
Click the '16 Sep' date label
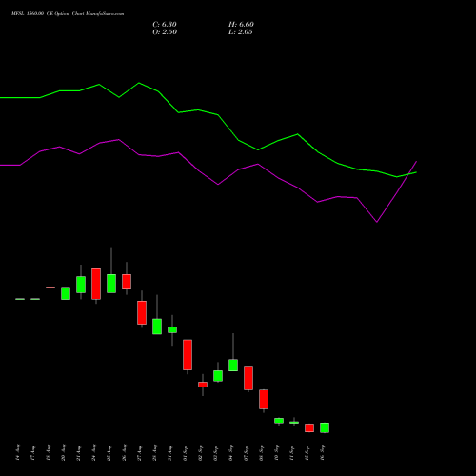pos(323,452)
